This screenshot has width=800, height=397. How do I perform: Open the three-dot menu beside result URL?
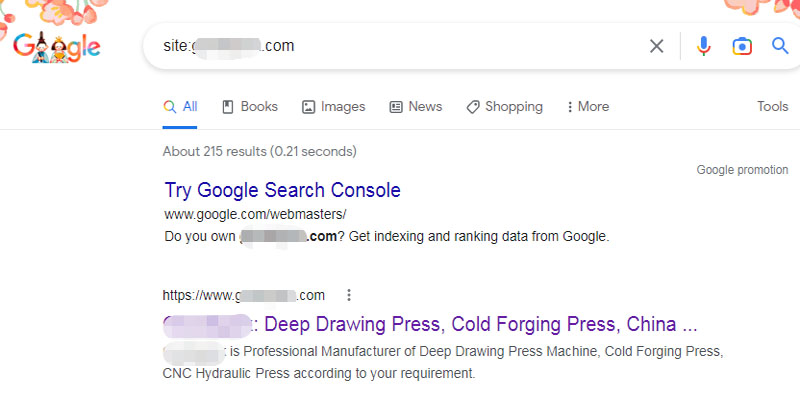(x=349, y=295)
